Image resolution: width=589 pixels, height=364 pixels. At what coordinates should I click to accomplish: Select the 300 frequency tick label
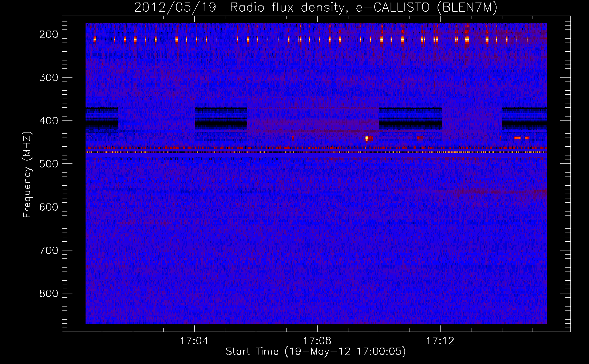pos(49,78)
